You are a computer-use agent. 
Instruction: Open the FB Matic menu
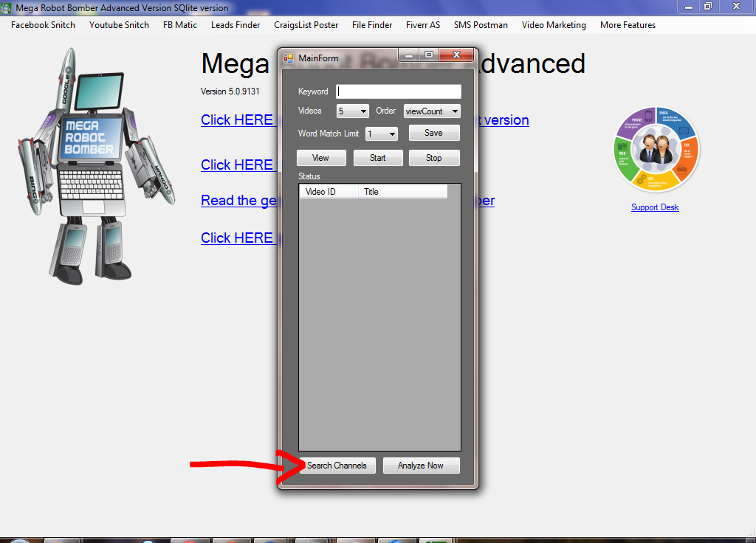click(x=180, y=25)
